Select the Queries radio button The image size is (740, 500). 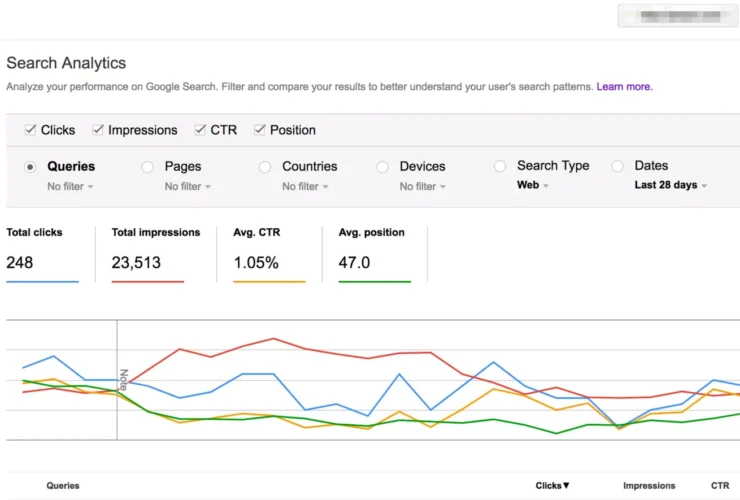[x=30, y=167]
